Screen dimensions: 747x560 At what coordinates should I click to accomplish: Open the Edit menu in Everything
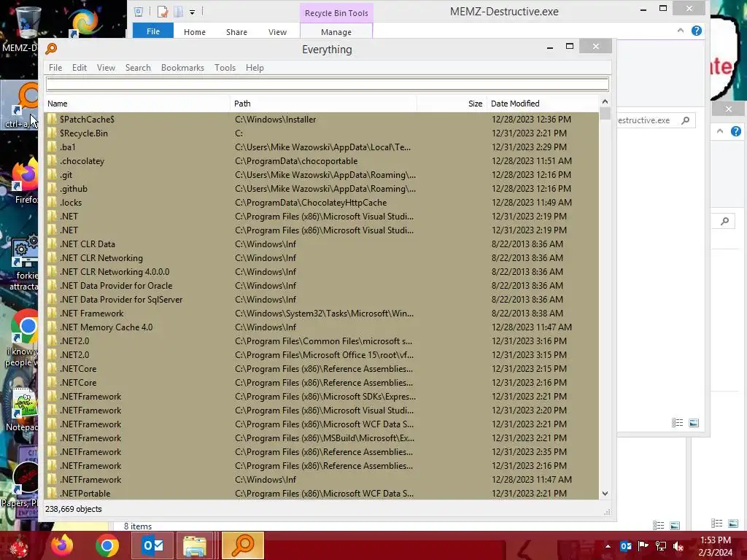click(79, 68)
